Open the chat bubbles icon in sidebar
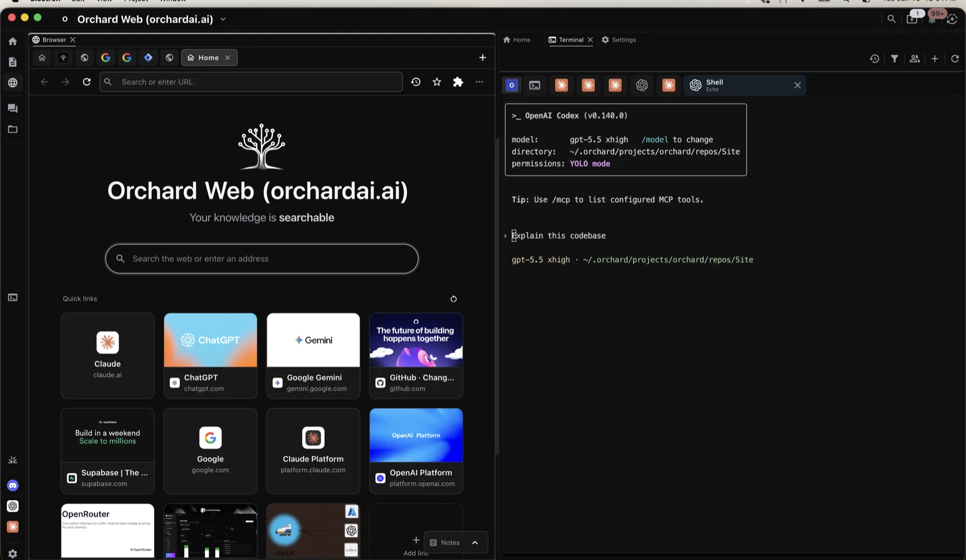Screen dimensions: 966x560 13,108
